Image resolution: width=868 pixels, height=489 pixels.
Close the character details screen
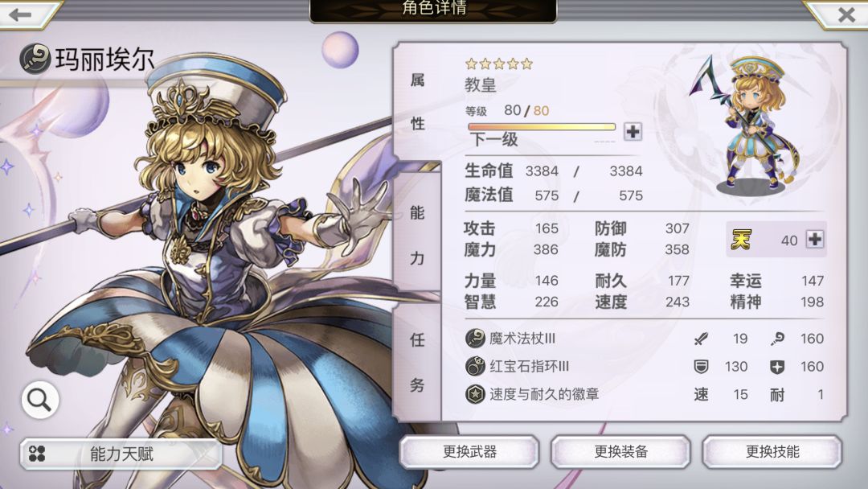point(845,14)
